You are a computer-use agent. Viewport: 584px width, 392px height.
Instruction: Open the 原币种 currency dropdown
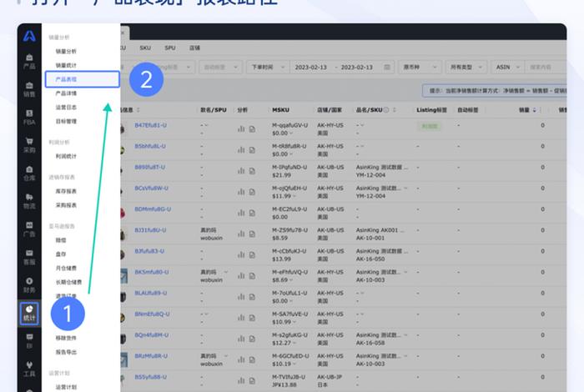(x=420, y=67)
